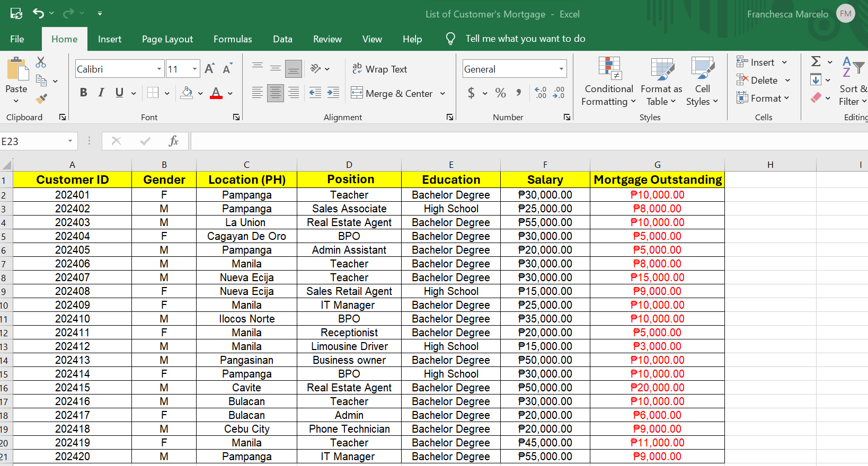
Task: Switch to the Page Layout tab
Action: (167, 39)
